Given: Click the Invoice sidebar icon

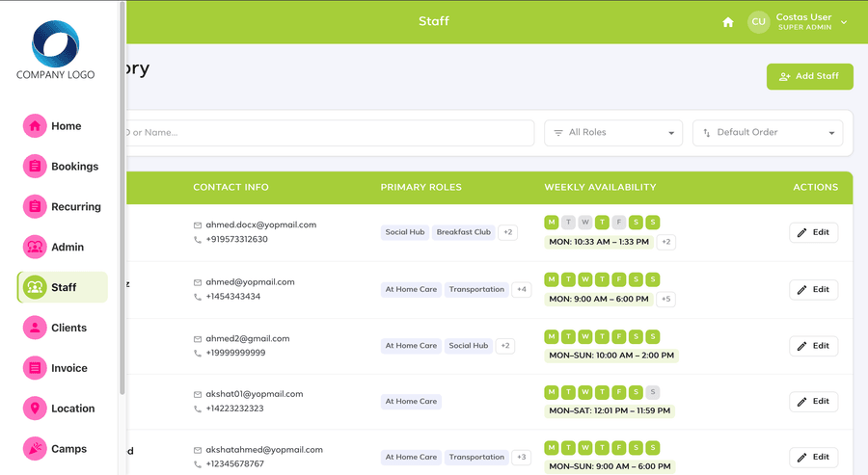Looking at the screenshot, I should coord(35,368).
